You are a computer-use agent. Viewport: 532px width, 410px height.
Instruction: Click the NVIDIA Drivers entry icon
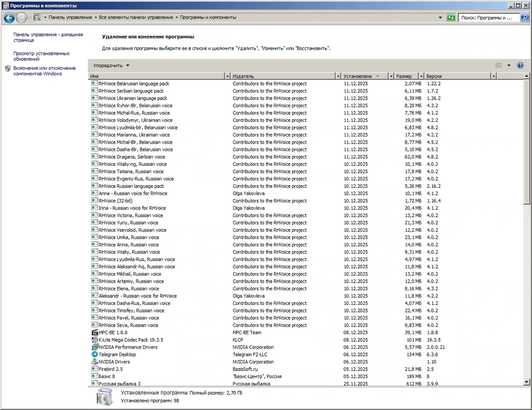click(94, 362)
